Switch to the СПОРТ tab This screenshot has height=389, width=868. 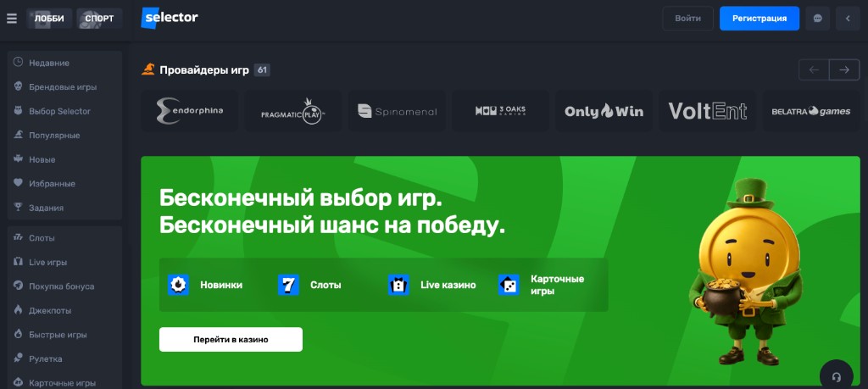pos(99,19)
